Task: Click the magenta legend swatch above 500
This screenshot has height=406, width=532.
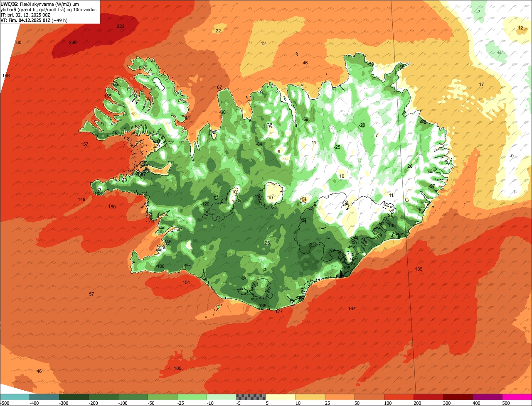Action: [517, 397]
